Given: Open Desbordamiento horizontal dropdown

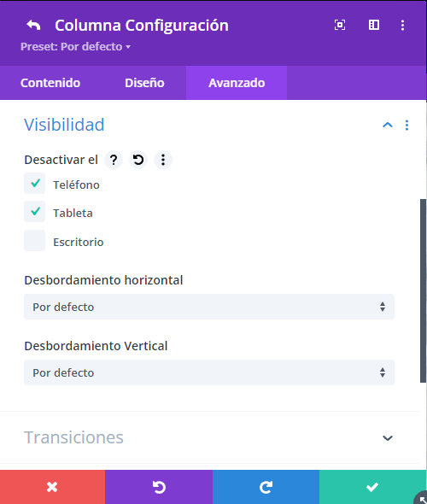Looking at the screenshot, I should (209, 307).
